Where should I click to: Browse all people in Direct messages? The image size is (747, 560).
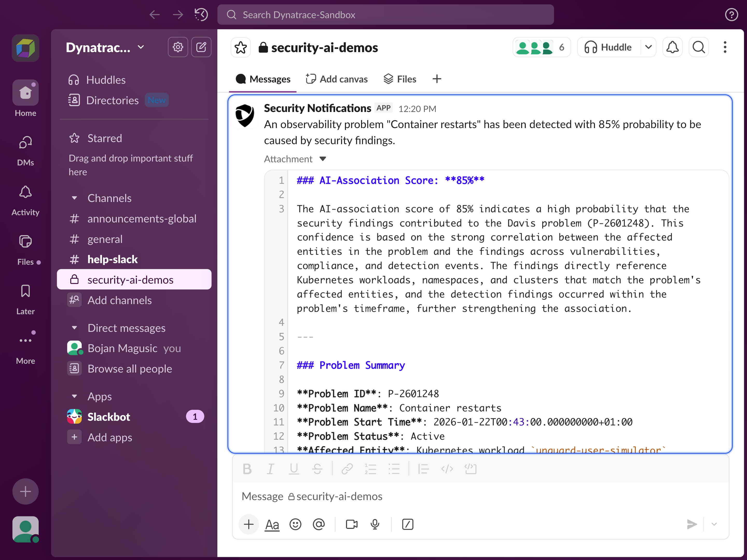coord(130,369)
